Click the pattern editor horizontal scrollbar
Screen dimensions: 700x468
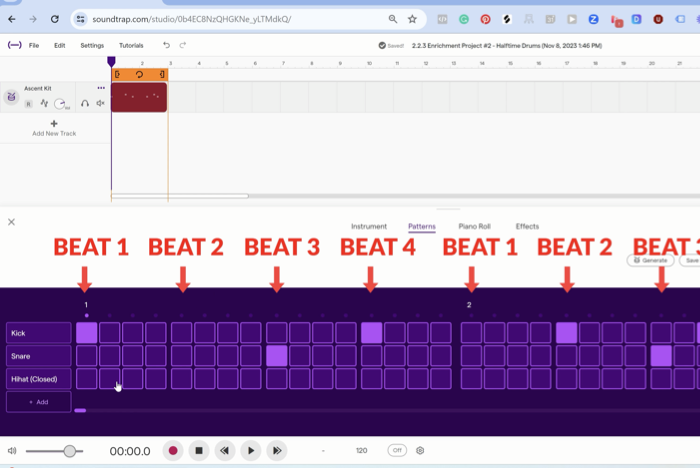pos(80,410)
